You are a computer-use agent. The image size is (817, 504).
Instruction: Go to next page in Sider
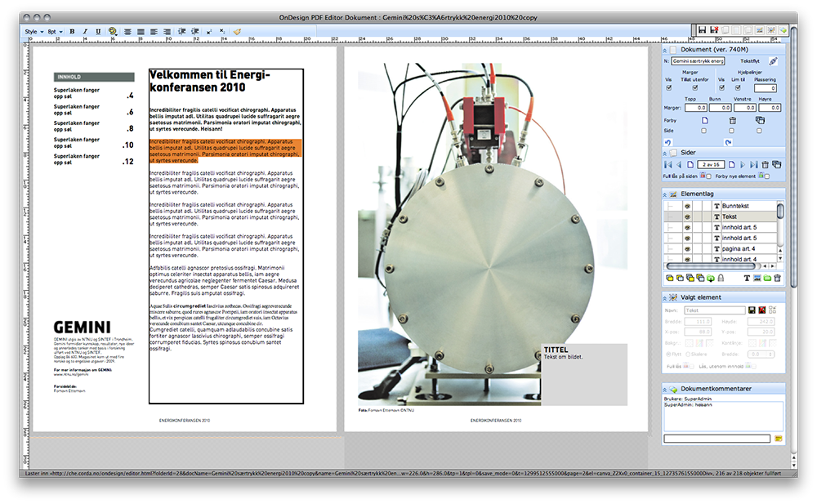(x=743, y=164)
